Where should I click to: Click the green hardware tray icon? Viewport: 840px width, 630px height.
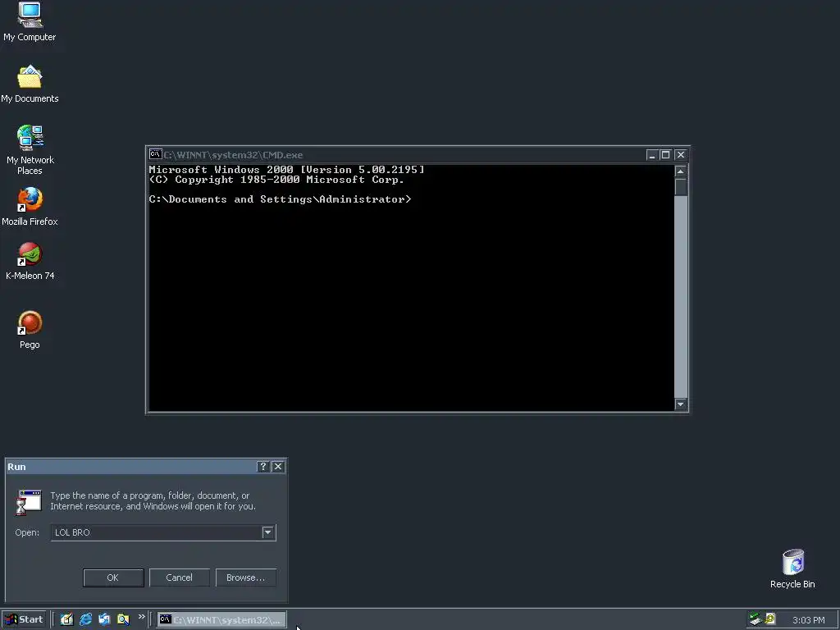[756, 619]
